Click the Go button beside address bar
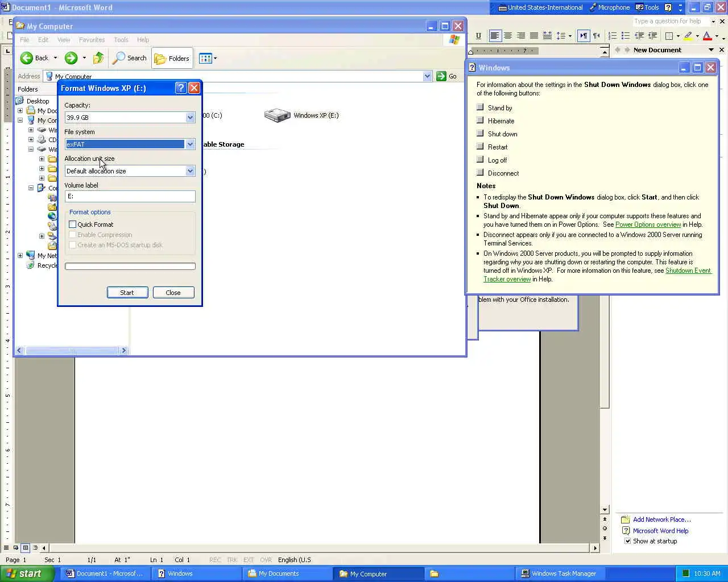The width and height of the screenshot is (728, 582). point(447,76)
